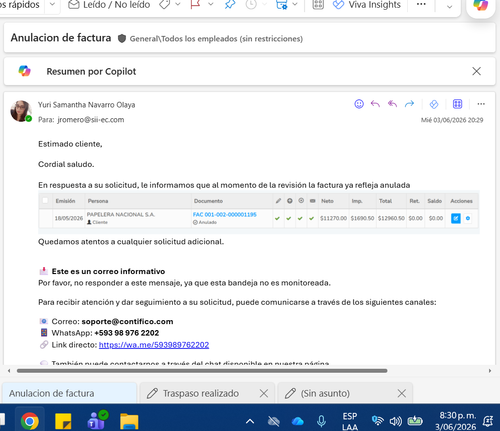This screenshot has width=500, height=431.
Task: Click the message date Mié 03/06/2026 20:29
Action: click(x=452, y=120)
